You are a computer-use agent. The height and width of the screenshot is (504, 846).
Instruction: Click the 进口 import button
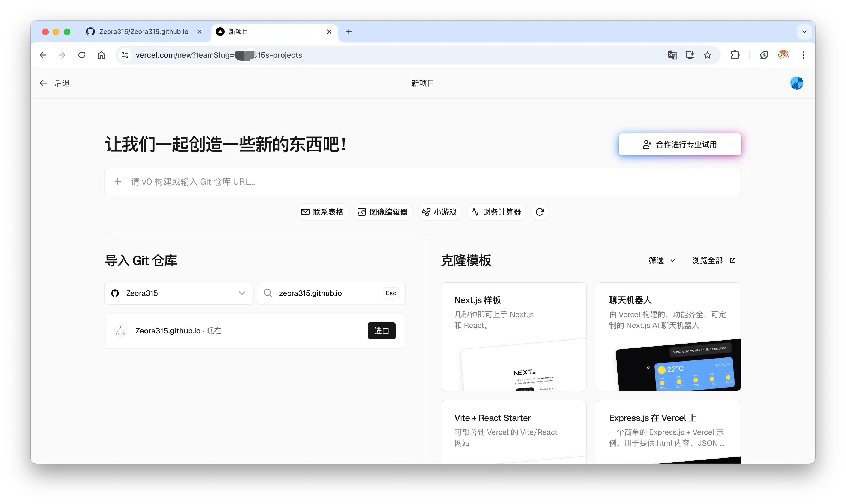click(382, 331)
